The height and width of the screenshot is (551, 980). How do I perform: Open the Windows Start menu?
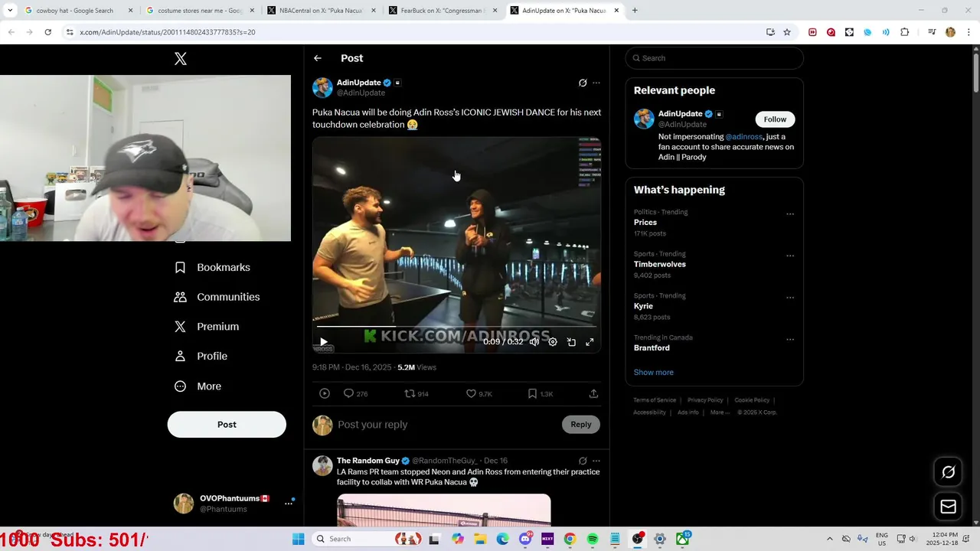click(x=299, y=539)
